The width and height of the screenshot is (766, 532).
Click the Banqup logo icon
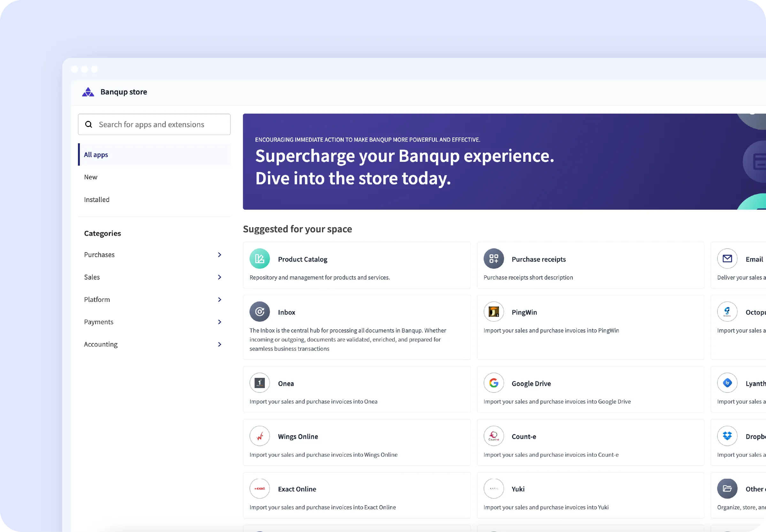(x=88, y=92)
